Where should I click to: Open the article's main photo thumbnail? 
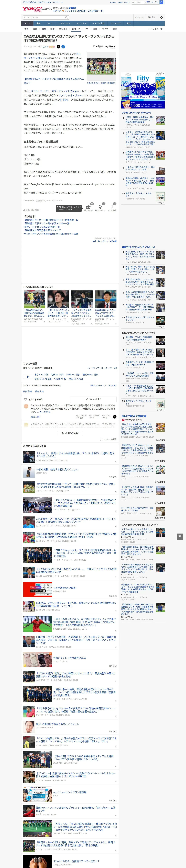click(x=101, y=66)
